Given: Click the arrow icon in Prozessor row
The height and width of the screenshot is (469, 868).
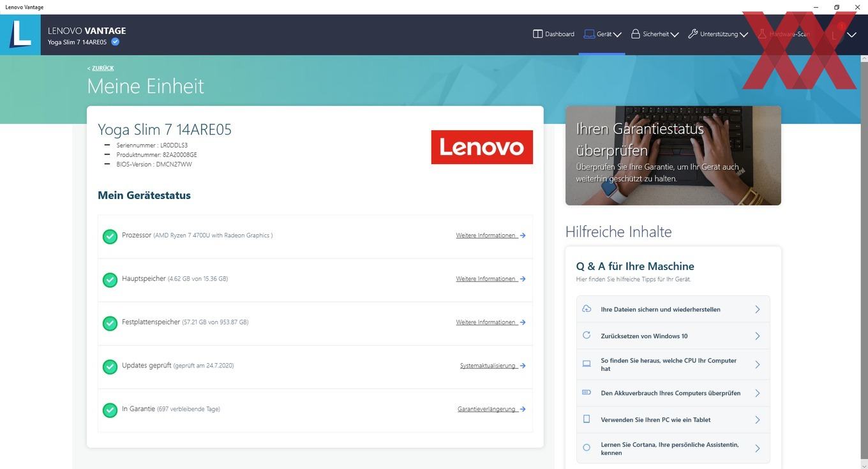Looking at the screenshot, I should coord(523,235).
